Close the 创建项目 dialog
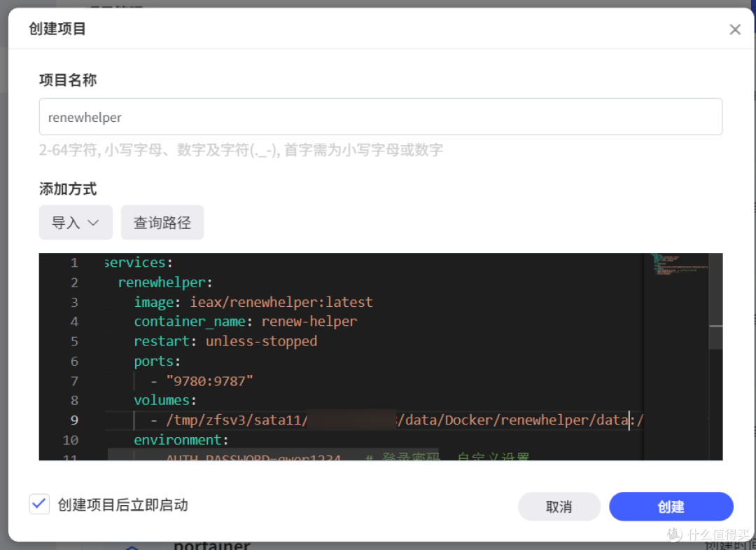756x550 pixels. [735, 29]
